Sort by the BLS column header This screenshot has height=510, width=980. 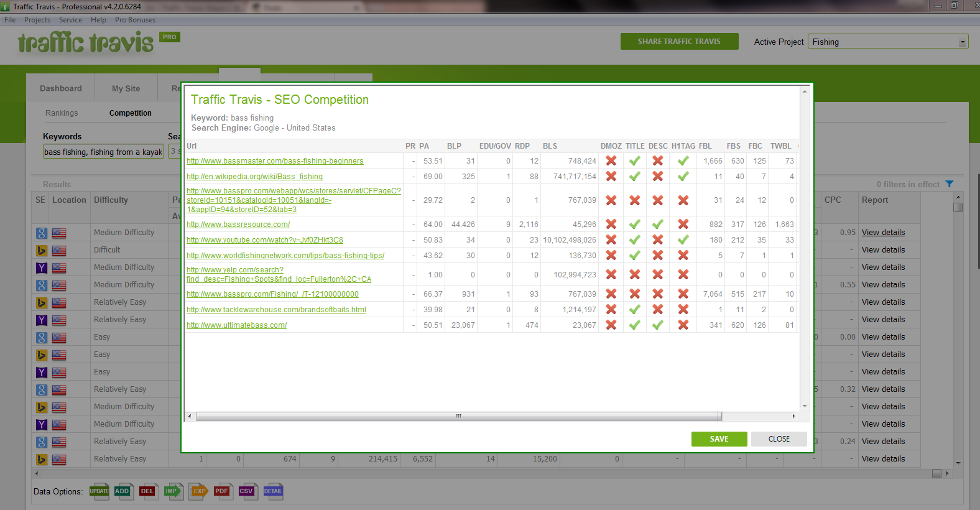pyautogui.click(x=550, y=146)
